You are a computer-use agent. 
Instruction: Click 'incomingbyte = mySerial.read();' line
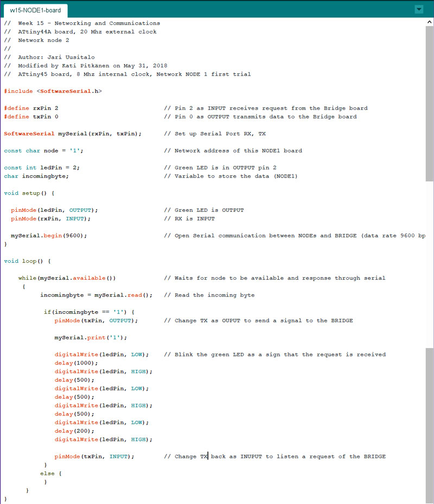coord(97,295)
